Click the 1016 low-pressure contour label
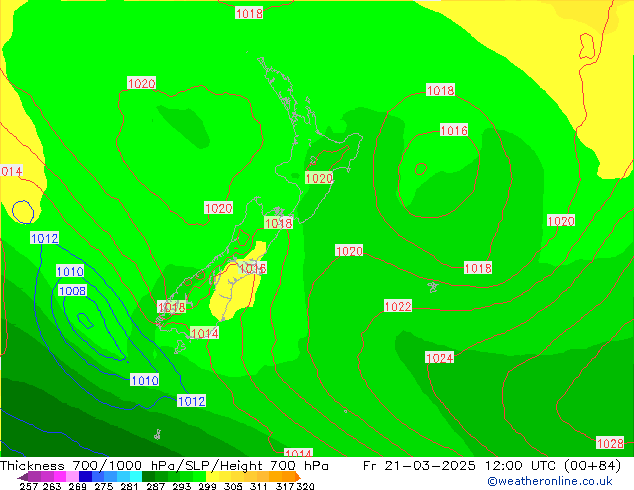Viewport: 634px width, 490px height. click(454, 130)
